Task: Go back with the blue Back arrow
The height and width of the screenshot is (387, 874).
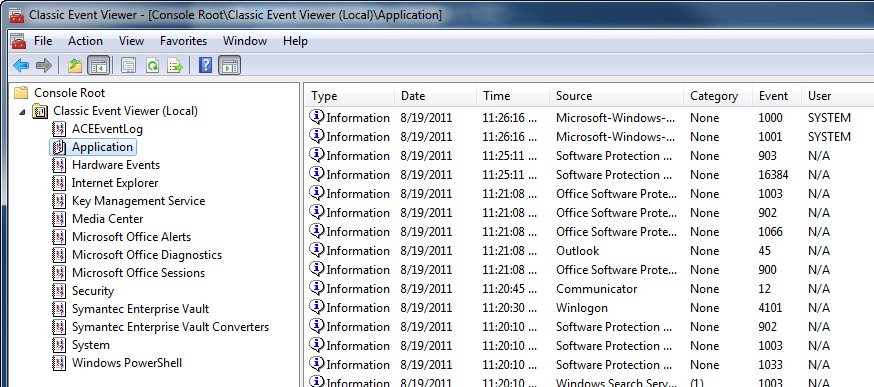Action: pos(21,66)
